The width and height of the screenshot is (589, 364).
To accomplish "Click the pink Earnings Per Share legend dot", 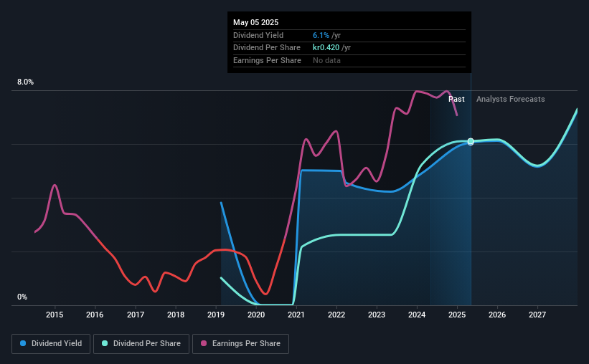I will point(204,343).
